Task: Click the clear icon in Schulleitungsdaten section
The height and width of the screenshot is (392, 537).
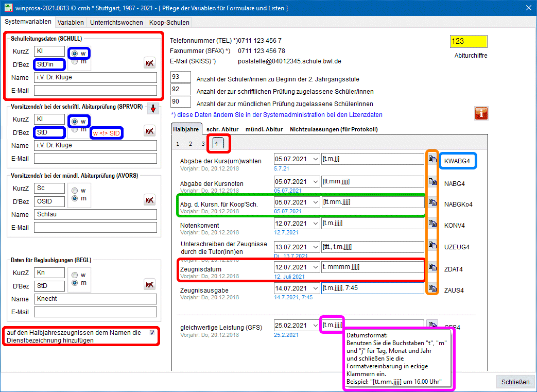Action: coord(149,63)
